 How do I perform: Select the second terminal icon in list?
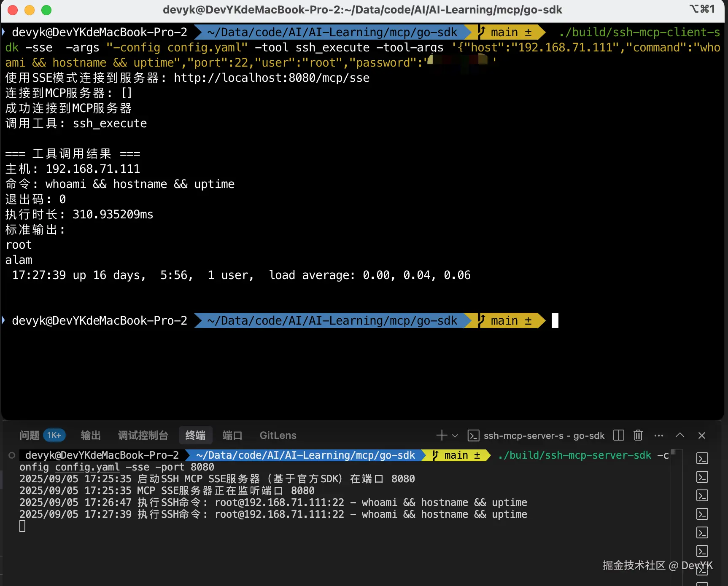702,477
